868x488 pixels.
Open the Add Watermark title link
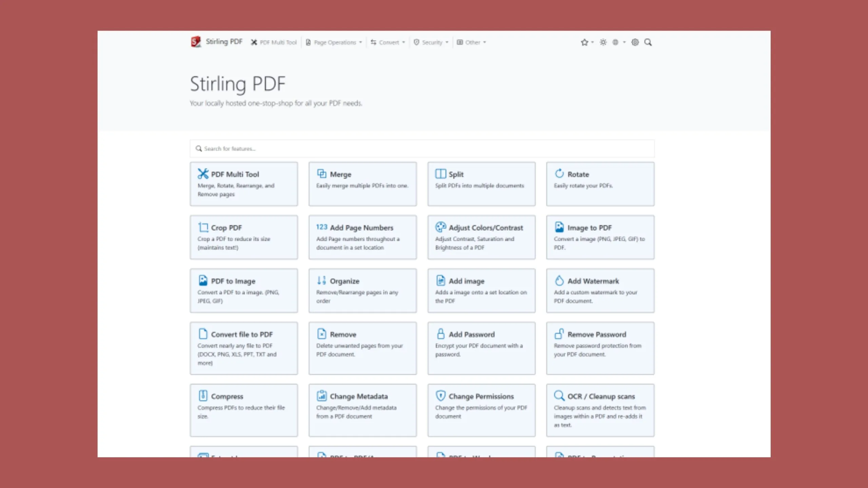point(593,281)
